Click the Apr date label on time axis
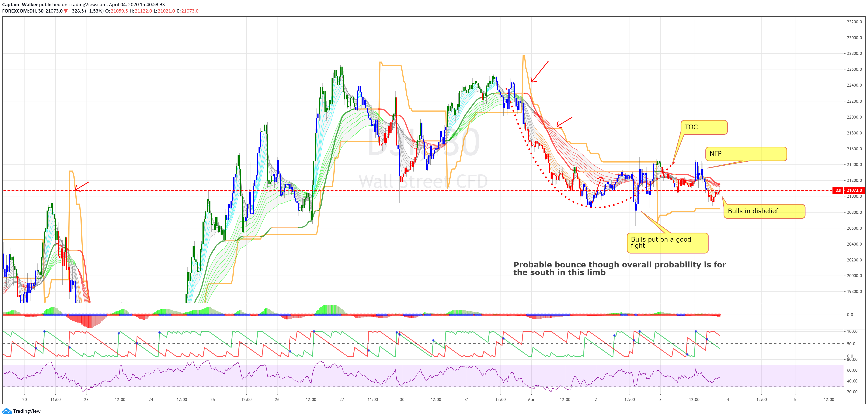868x418 pixels. coord(531,399)
